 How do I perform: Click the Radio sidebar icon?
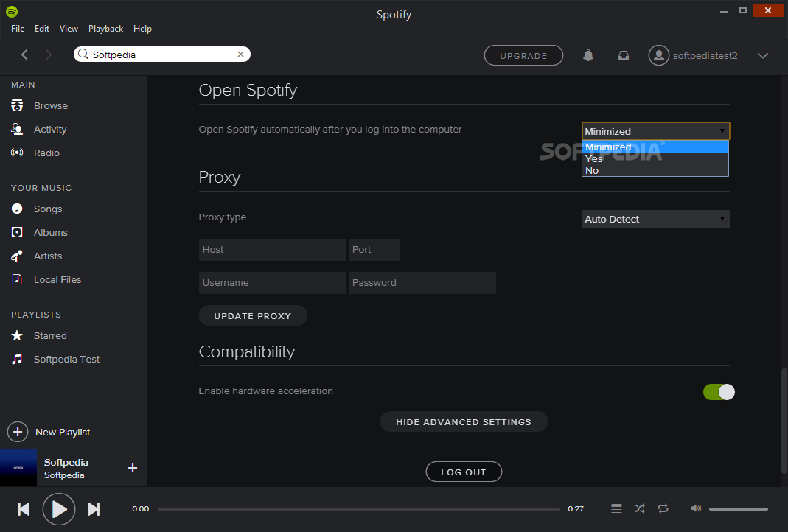pyautogui.click(x=17, y=153)
